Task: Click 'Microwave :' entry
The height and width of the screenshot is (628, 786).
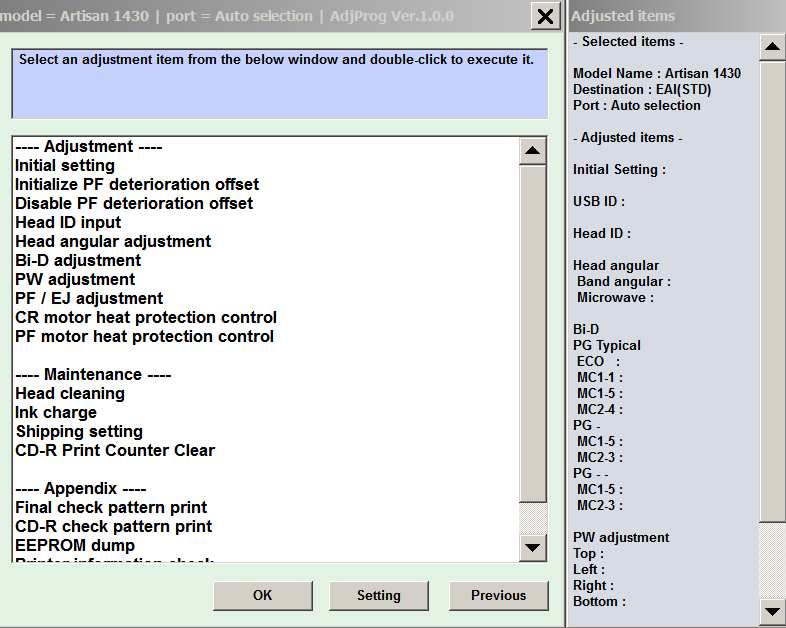Action: 616,298
